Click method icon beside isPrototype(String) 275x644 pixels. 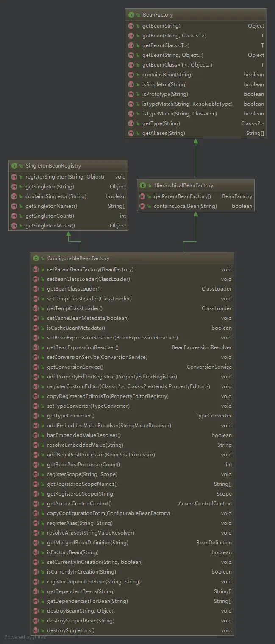coord(131,94)
